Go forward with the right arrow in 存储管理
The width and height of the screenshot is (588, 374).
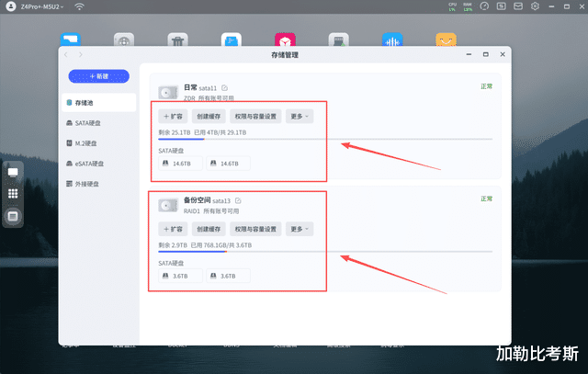[x=81, y=55]
